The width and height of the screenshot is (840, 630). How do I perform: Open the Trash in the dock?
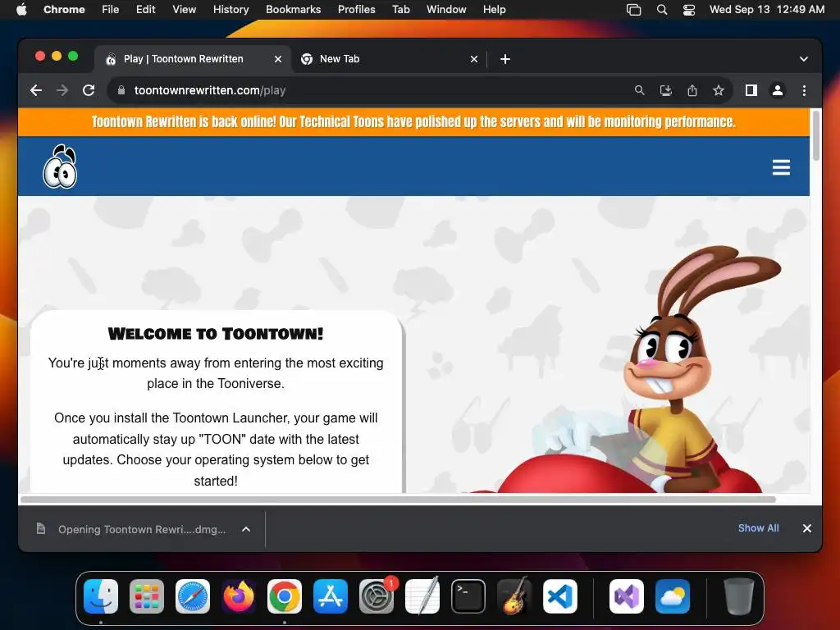click(x=739, y=596)
